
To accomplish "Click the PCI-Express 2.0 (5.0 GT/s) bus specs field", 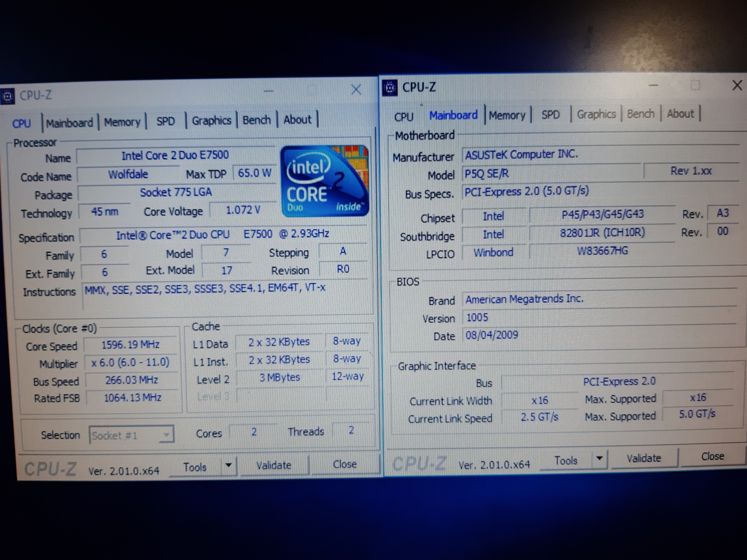I will click(x=600, y=191).
